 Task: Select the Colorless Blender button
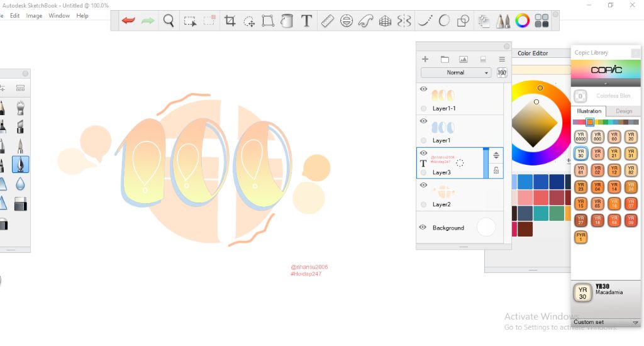[580, 96]
